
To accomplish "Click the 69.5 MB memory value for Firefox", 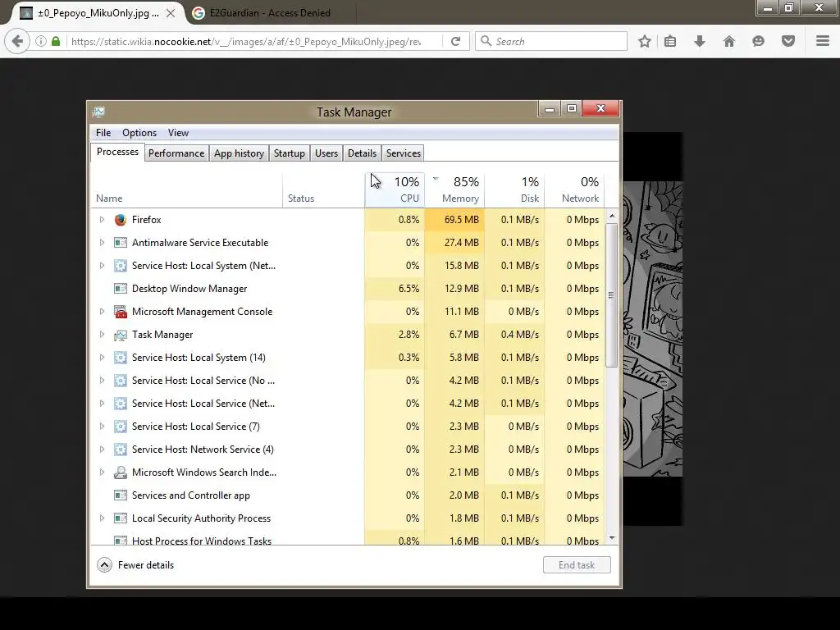I will coord(461,220).
